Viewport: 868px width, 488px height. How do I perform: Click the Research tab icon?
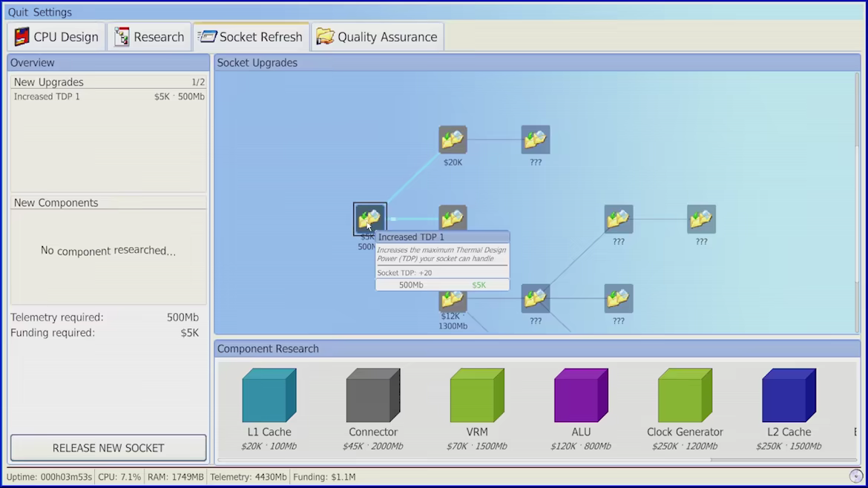[x=122, y=36]
